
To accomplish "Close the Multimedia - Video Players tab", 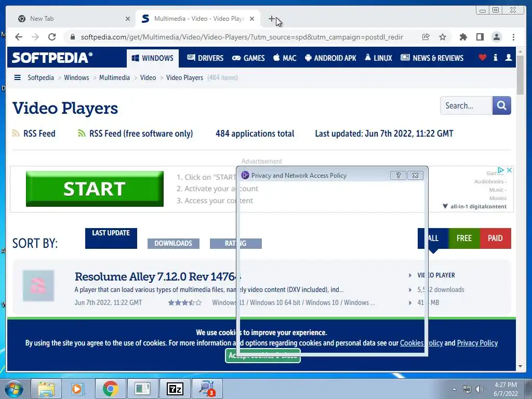I will (x=252, y=19).
